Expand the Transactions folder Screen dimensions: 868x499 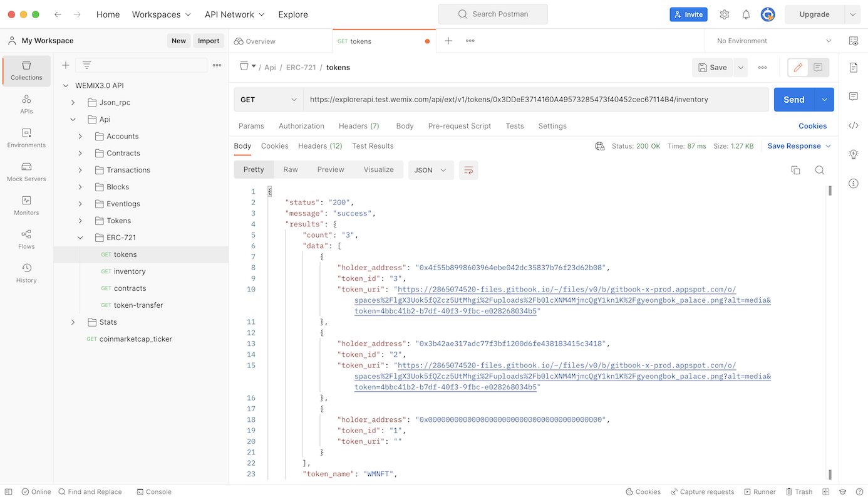click(x=80, y=170)
